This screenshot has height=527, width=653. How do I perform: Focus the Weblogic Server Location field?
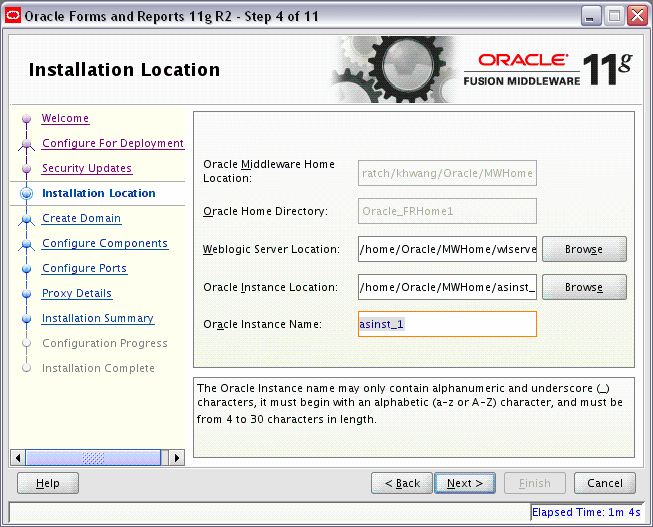pos(447,249)
